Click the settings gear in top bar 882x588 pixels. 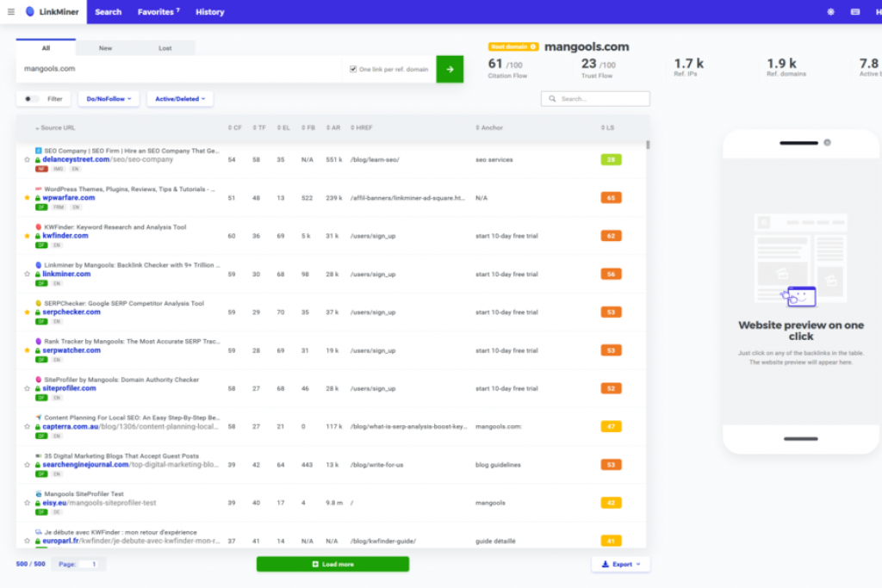click(x=830, y=12)
